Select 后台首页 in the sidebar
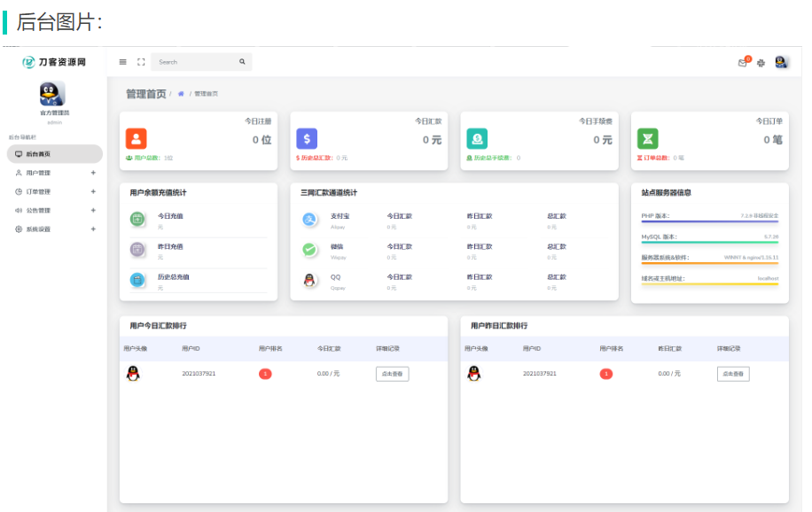 38,154
